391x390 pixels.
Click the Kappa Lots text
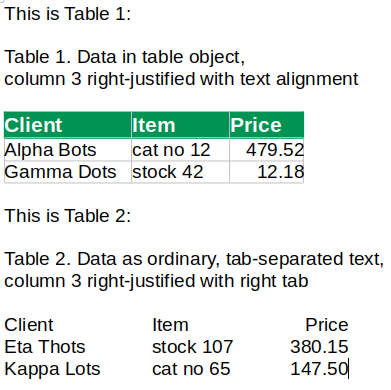[x=52, y=369]
